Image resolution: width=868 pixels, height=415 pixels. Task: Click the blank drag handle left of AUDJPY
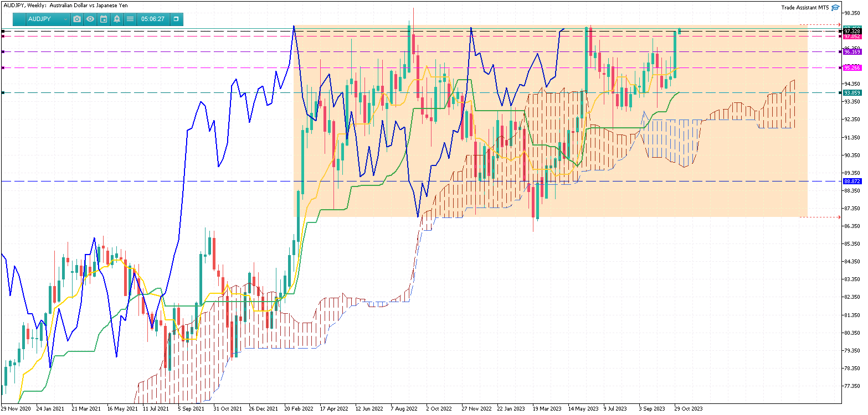click(19, 19)
